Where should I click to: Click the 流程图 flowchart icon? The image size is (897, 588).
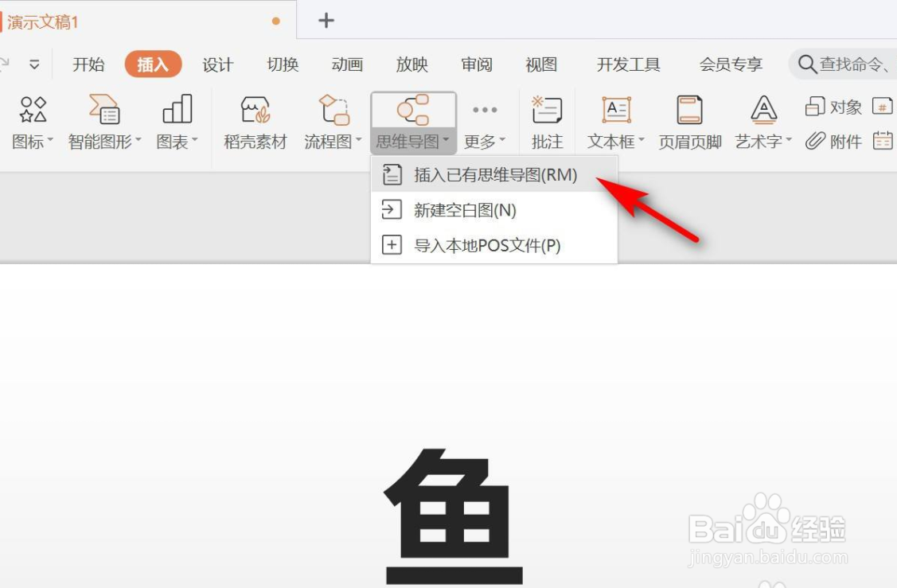tap(334, 109)
